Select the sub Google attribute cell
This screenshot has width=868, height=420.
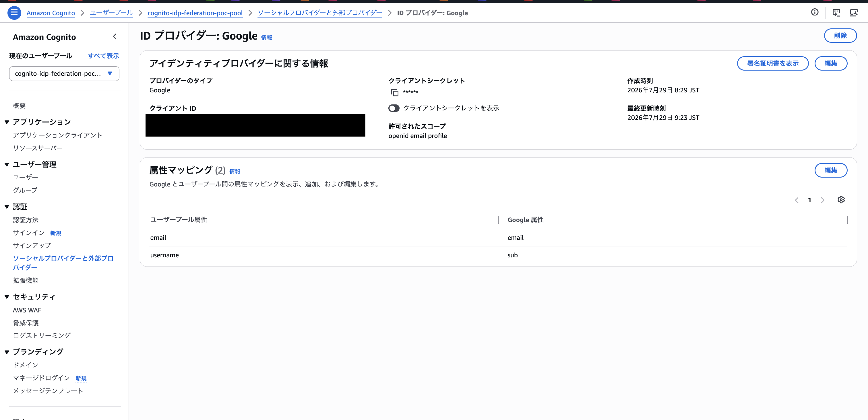[x=513, y=255]
